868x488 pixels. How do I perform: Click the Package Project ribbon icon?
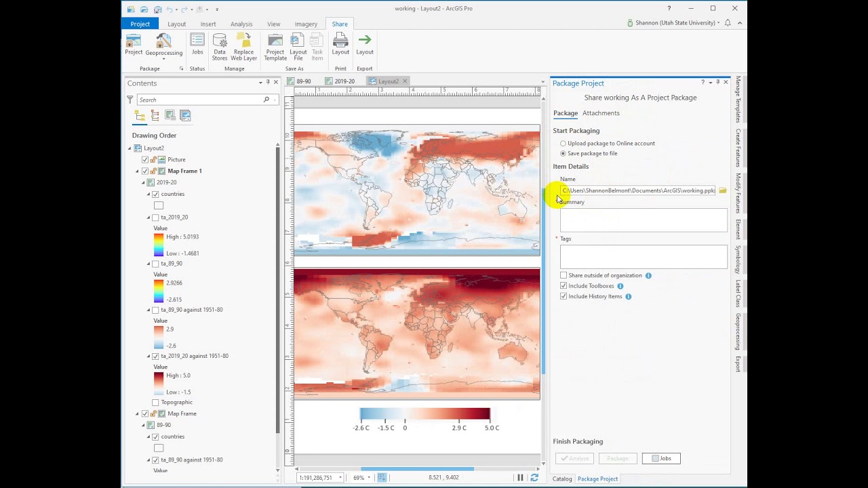pos(134,45)
